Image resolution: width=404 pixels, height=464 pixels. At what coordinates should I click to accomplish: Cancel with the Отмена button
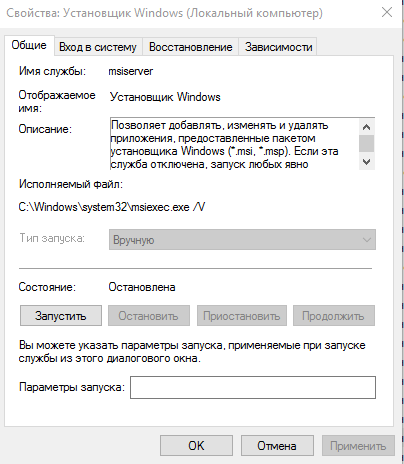click(x=277, y=445)
